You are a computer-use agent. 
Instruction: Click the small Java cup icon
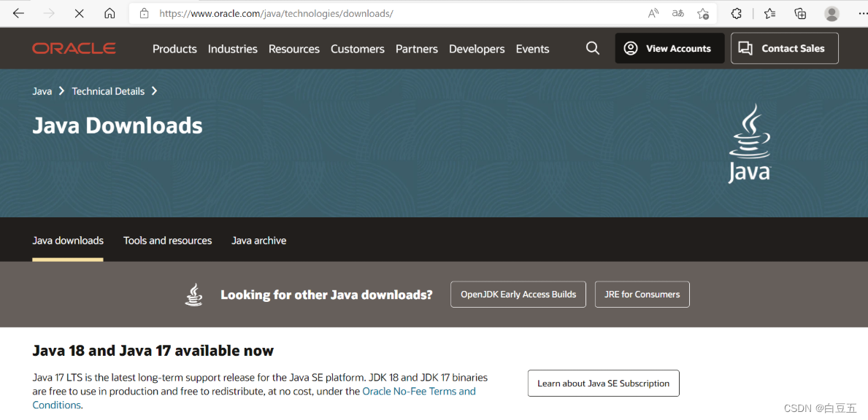[193, 295]
